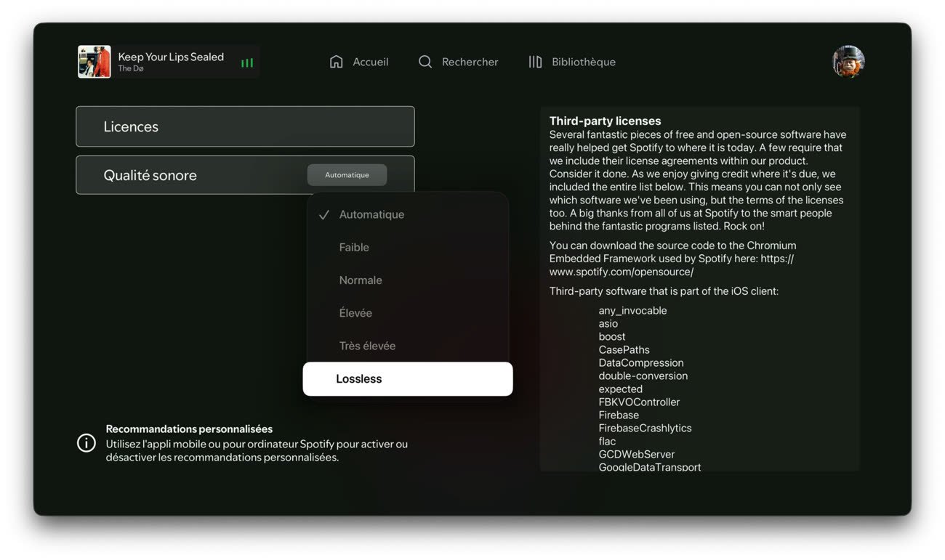Open the Bibliothèque library icon
Screen dimensions: 945x560
pos(535,62)
